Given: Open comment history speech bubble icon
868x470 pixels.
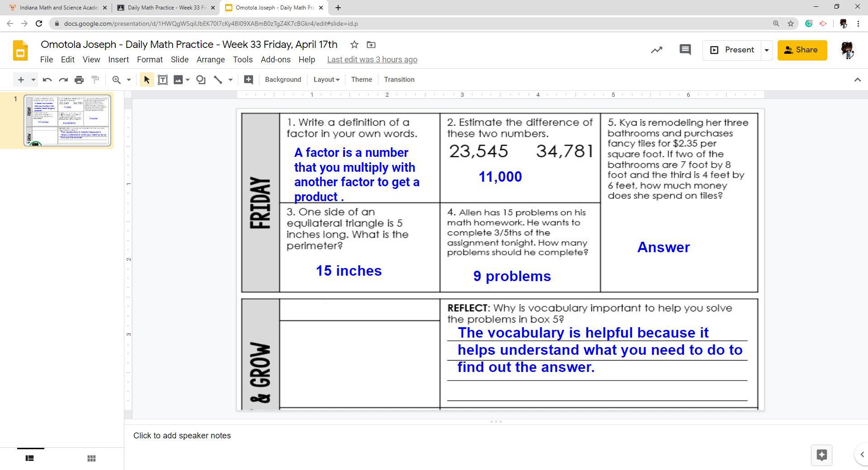Looking at the screenshot, I should click(685, 50).
